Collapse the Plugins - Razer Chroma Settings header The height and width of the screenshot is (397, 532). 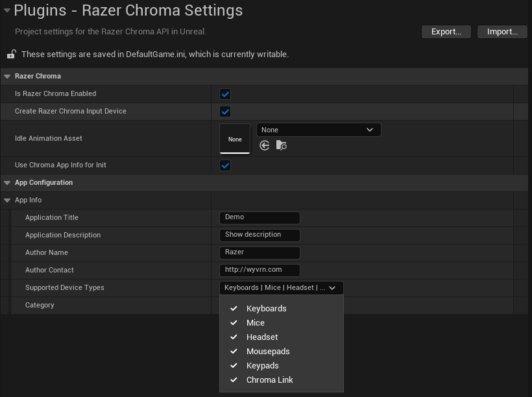pyautogui.click(x=6, y=11)
